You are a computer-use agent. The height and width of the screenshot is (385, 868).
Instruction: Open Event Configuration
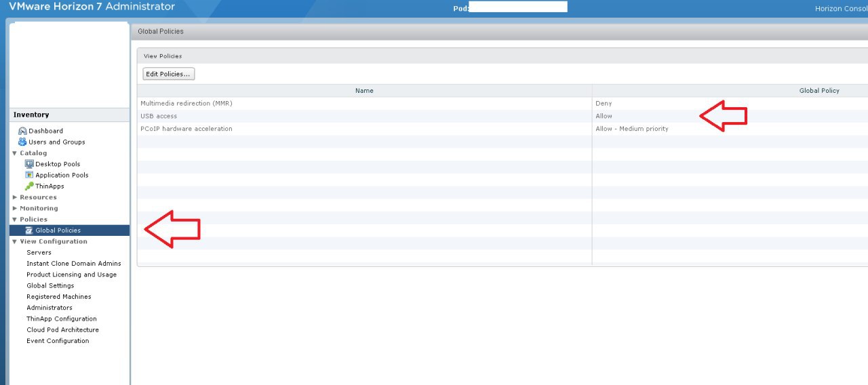pos(58,341)
